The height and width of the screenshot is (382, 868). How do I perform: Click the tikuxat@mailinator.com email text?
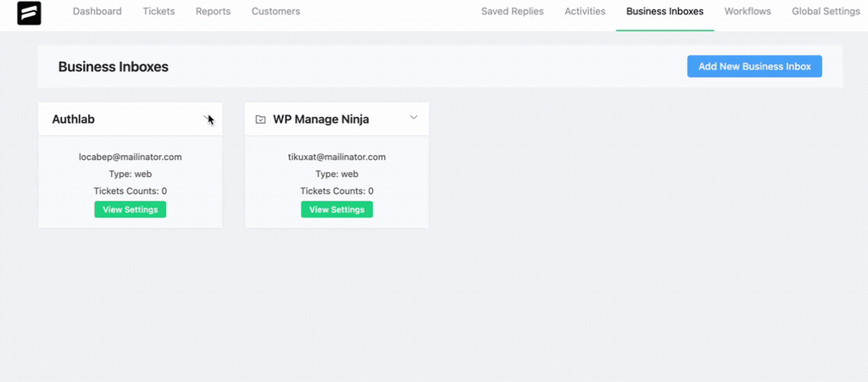coord(337,157)
